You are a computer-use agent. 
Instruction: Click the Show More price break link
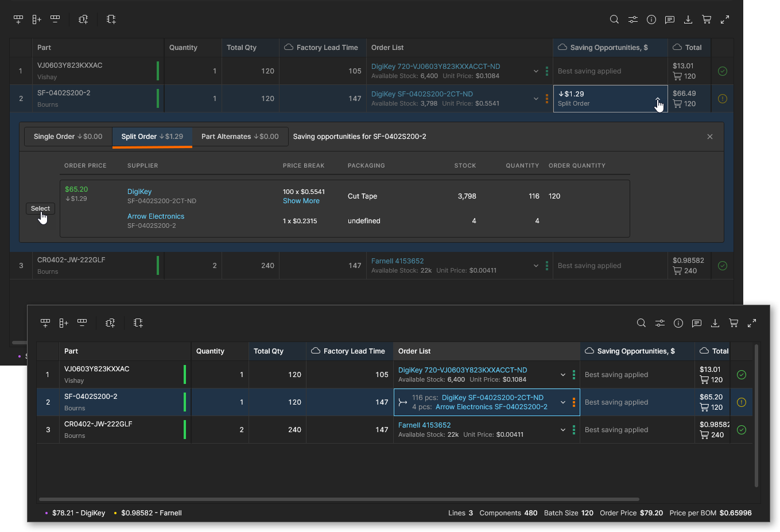tap(301, 201)
